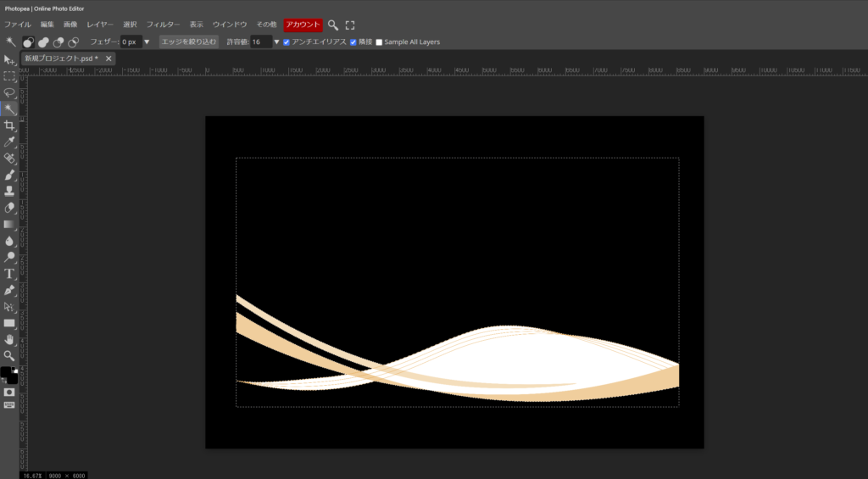The image size is (868, 479).
Task: Click the fullscreen icon in menu bar
Action: pos(350,25)
